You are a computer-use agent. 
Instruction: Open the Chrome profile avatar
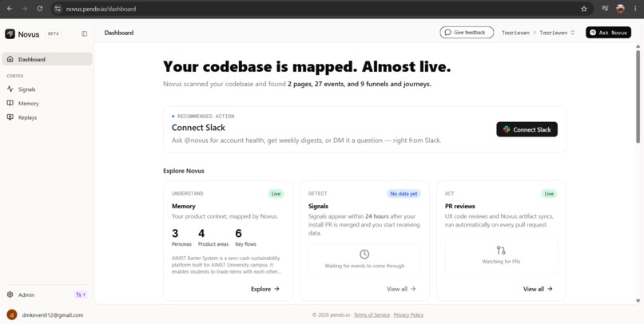tap(620, 9)
